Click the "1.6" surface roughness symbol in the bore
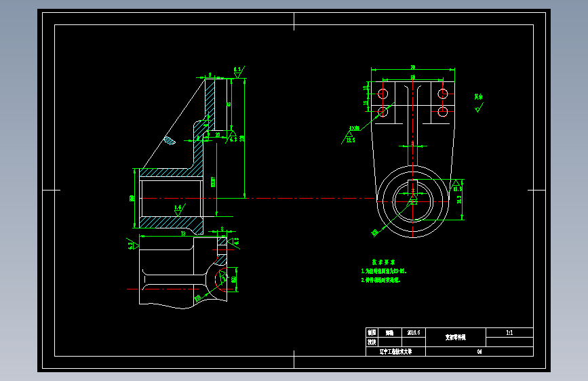 (x=178, y=209)
